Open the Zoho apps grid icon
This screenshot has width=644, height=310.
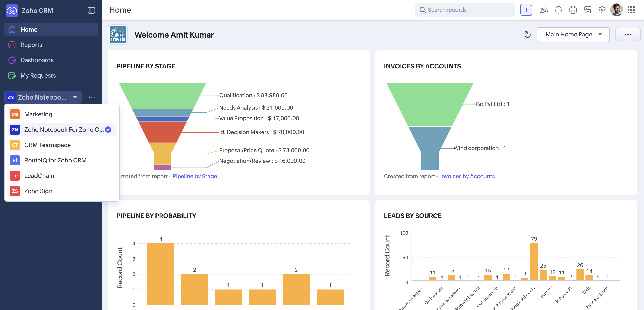[631, 10]
